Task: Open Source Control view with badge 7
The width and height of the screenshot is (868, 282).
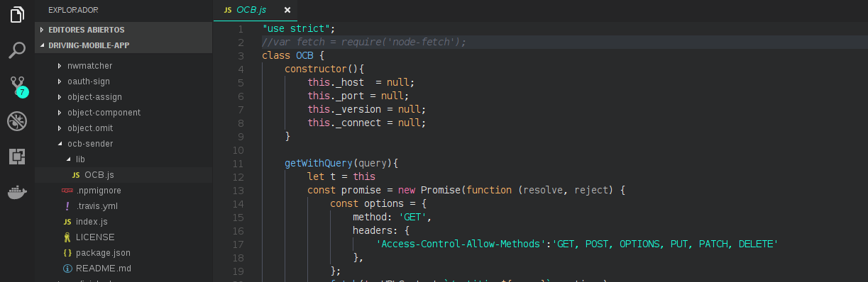Action: click(18, 86)
